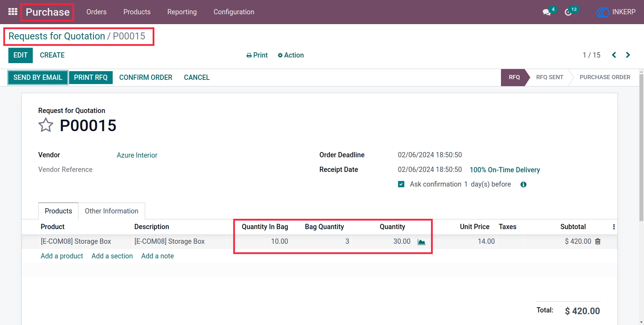Select the RFQ SENT status stage
This screenshot has width=644, height=325.
click(549, 77)
